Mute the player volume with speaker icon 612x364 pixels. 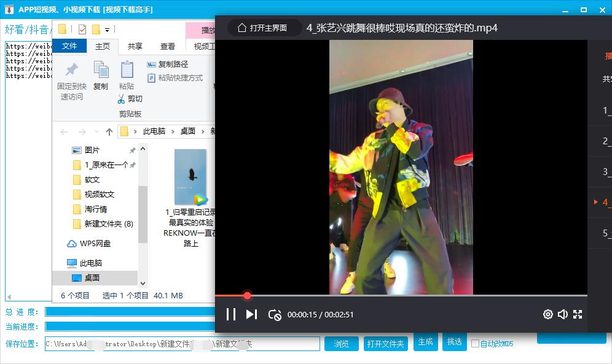[562, 314]
